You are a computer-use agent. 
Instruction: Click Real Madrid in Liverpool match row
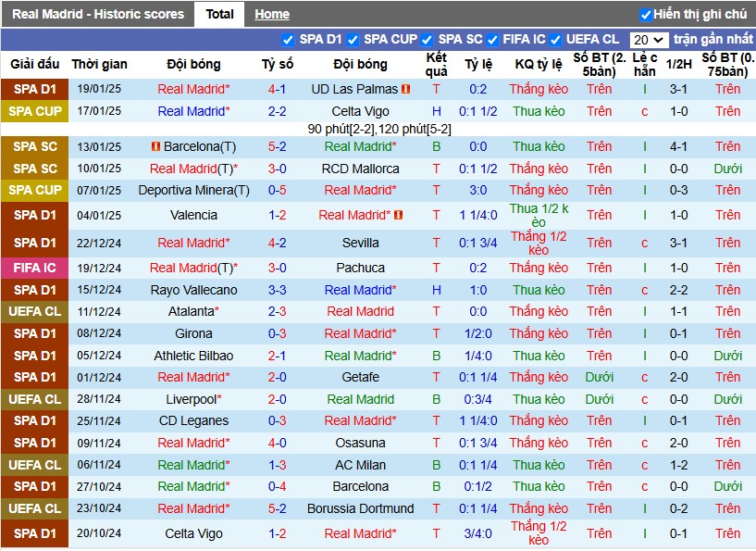tap(360, 399)
